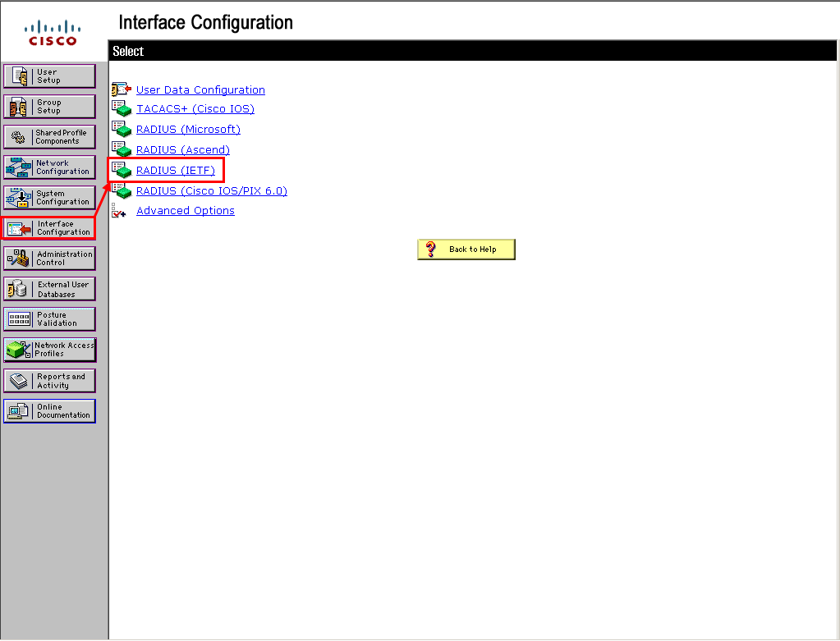
Task: Open External User Databases label in the sidebar
Action: pyautogui.click(x=62, y=290)
